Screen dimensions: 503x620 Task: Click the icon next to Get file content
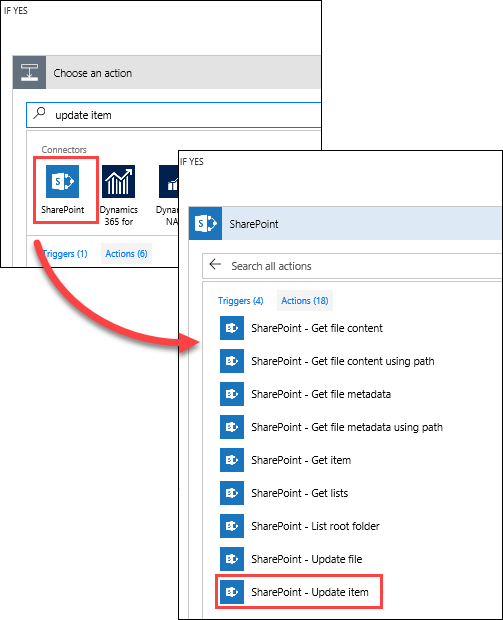tap(232, 328)
